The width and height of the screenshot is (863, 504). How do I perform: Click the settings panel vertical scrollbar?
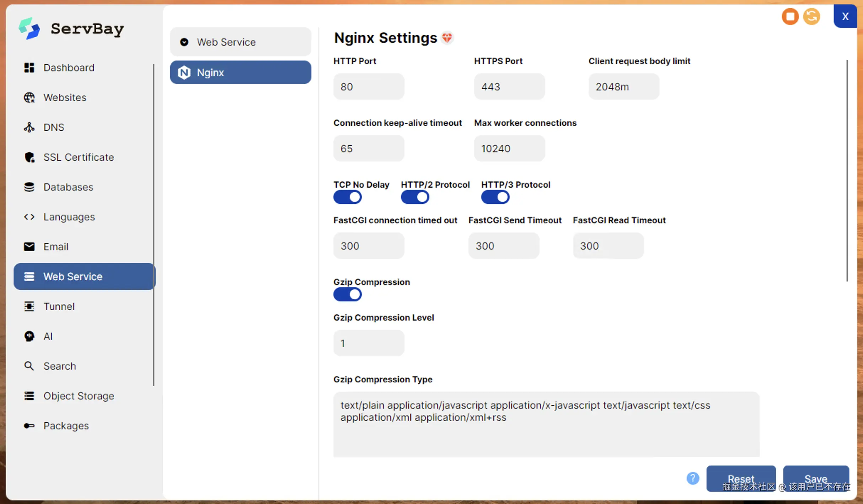pos(847,171)
